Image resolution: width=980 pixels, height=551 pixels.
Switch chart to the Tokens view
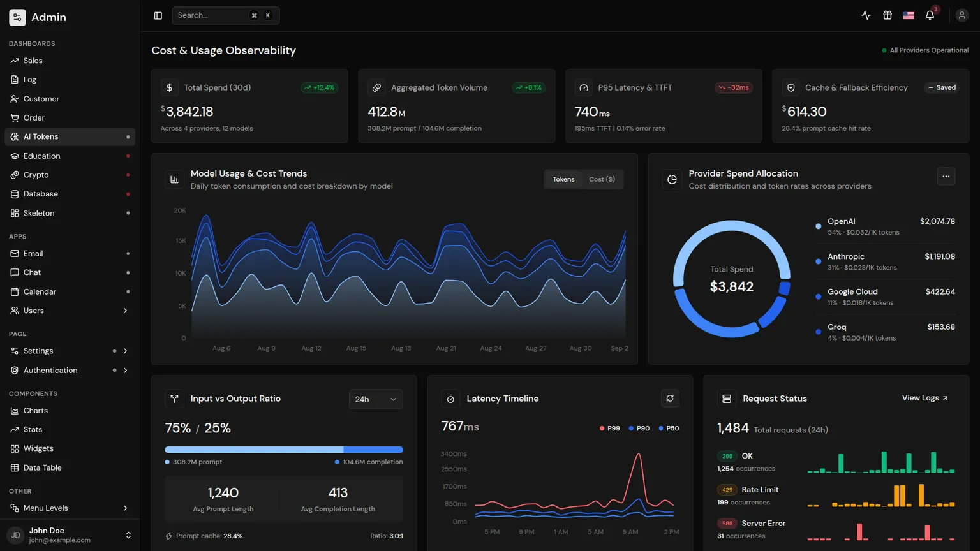click(x=563, y=179)
